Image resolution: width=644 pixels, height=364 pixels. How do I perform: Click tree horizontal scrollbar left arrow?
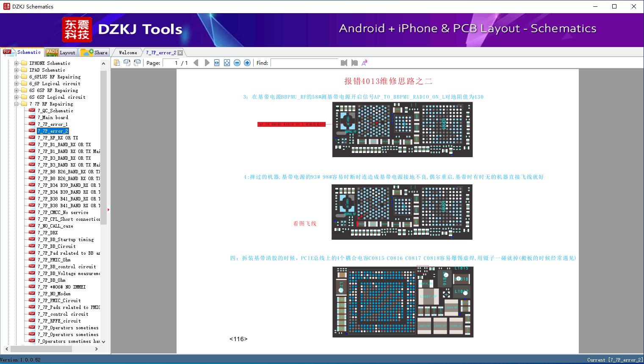6,349
